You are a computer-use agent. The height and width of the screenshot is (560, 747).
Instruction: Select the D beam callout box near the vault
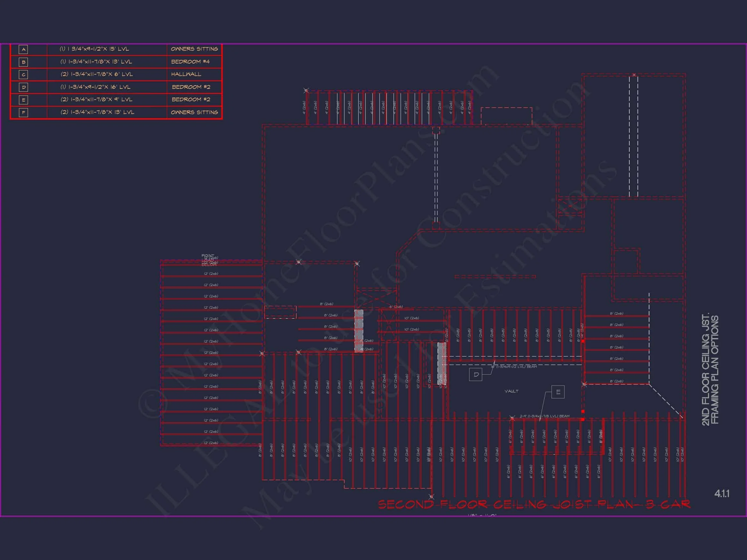click(x=476, y=374)
